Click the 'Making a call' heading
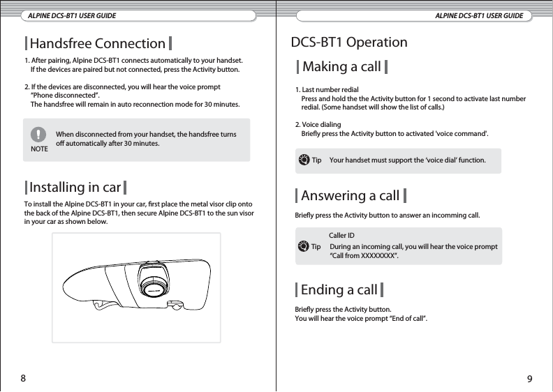 point(341,66)
